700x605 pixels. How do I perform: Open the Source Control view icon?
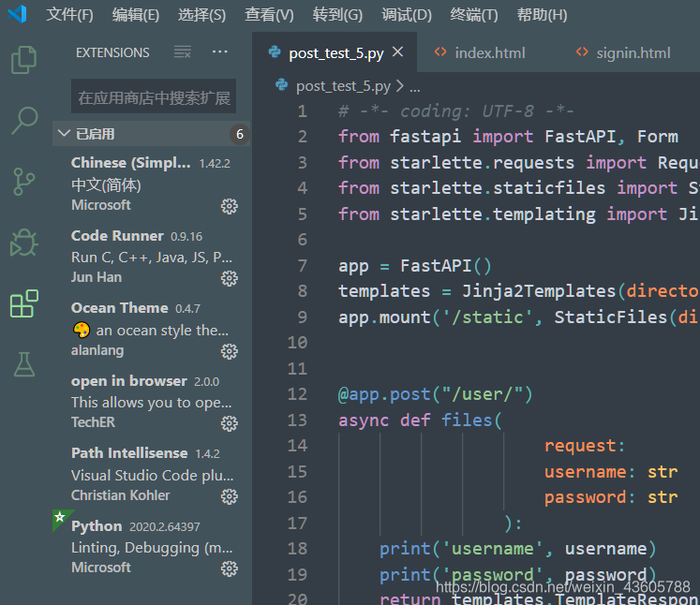pos(23,182)
